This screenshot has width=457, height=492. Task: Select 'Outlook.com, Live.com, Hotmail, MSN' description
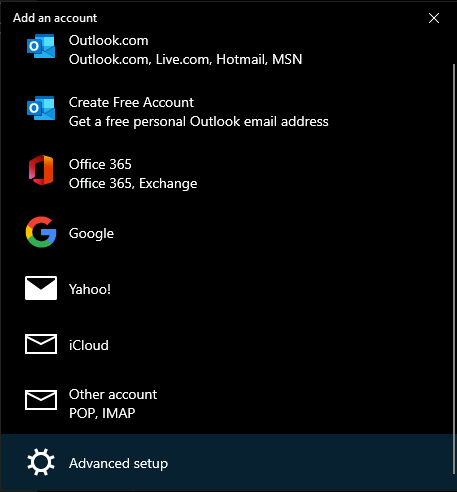(x=185, y=60)
